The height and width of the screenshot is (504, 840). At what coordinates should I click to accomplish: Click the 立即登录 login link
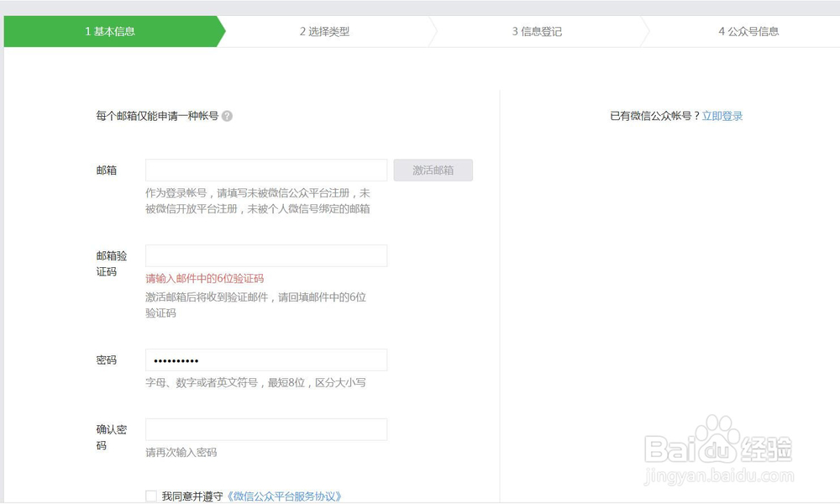tap(723, 115)
